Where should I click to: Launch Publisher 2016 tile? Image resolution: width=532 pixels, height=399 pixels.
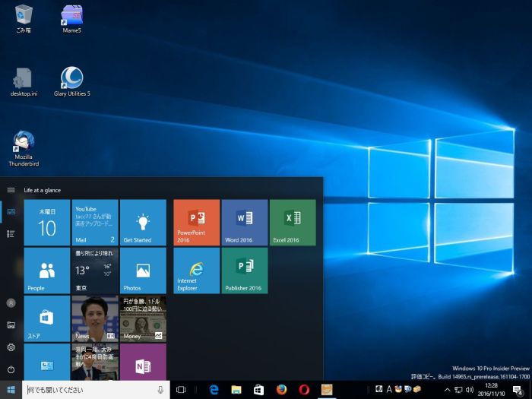tap(245, 270)
